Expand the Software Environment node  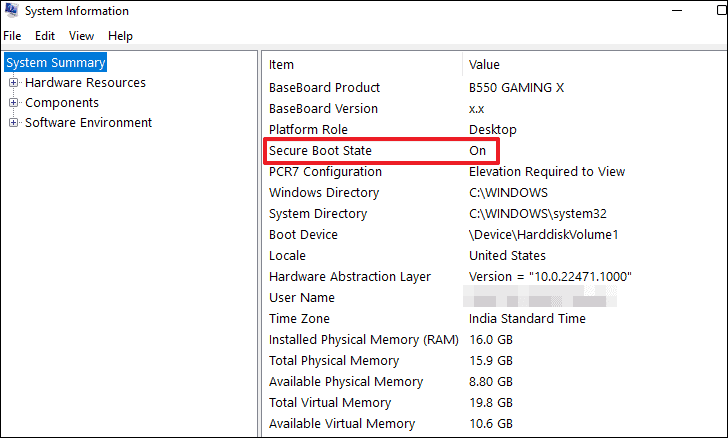[14, 123]
